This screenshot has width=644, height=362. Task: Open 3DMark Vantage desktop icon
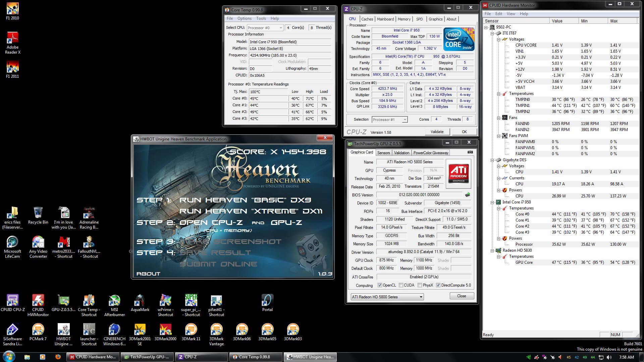tap(216, 335)
